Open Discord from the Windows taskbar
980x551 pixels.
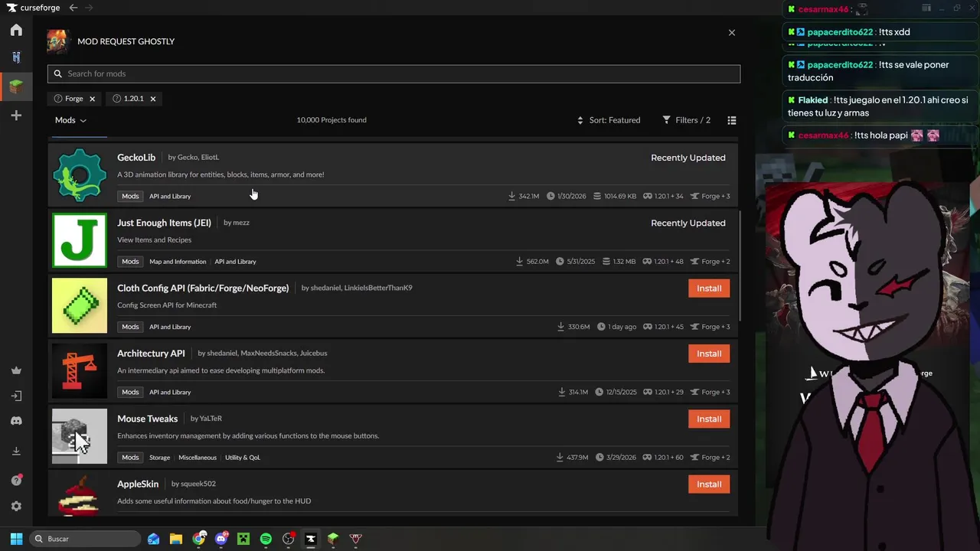coord(221,539)
